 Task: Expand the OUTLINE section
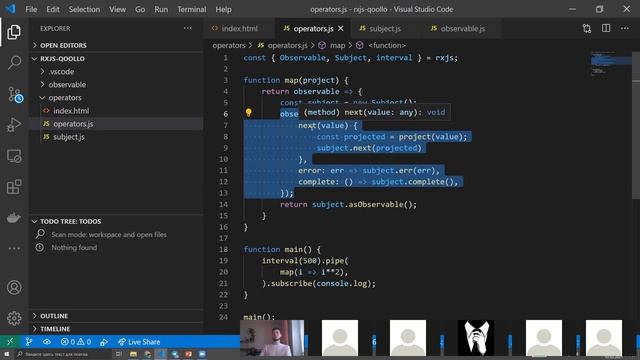pyautogui.click(x=116, y=316)
